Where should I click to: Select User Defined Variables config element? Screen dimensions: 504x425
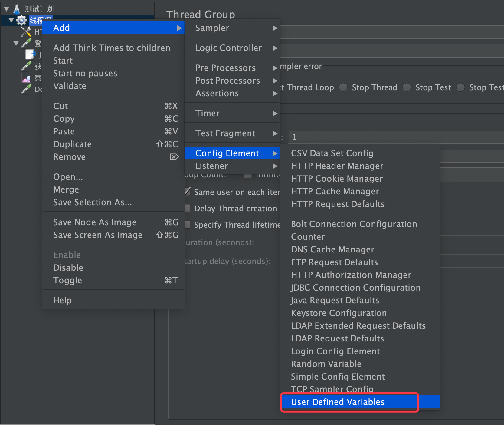[360, 402]
